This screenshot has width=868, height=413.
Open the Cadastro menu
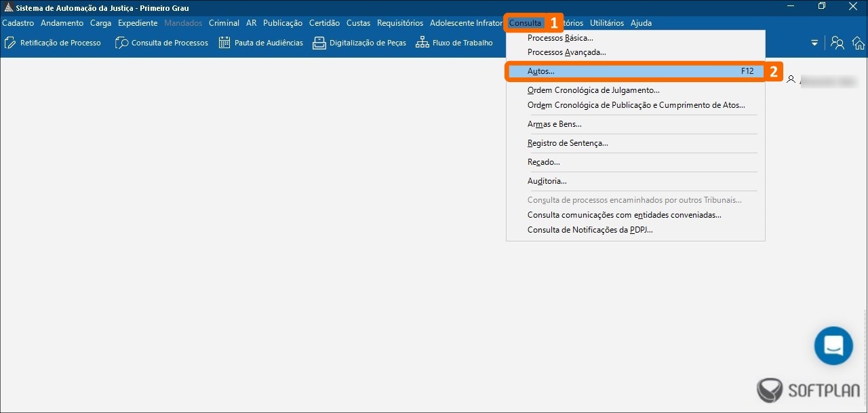pos(18,23)
